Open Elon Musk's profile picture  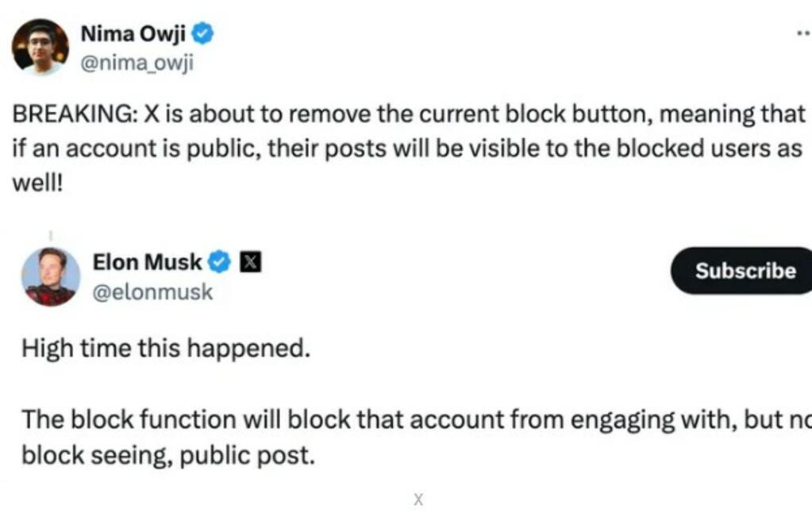(51, 276)
